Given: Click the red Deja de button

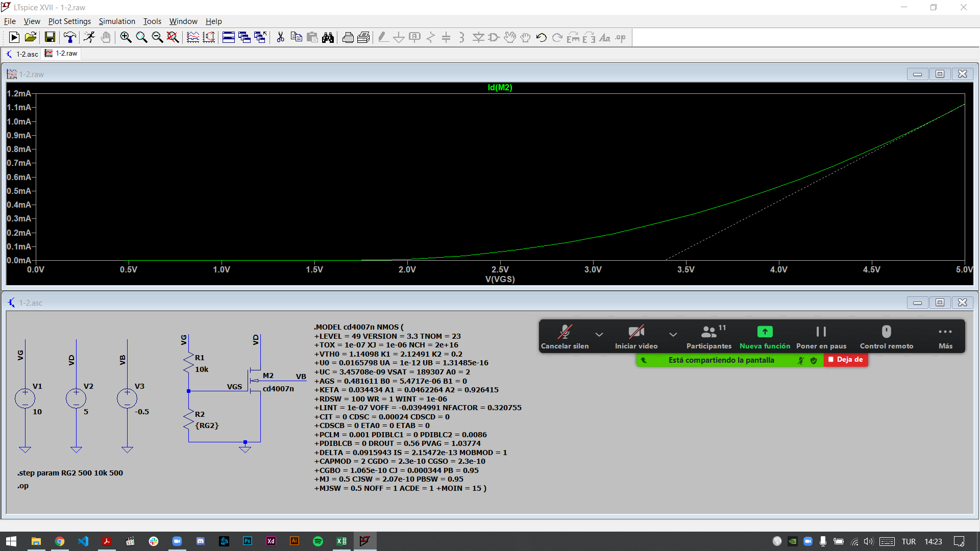Looking at the screenshot, I should tap(846, 360).
